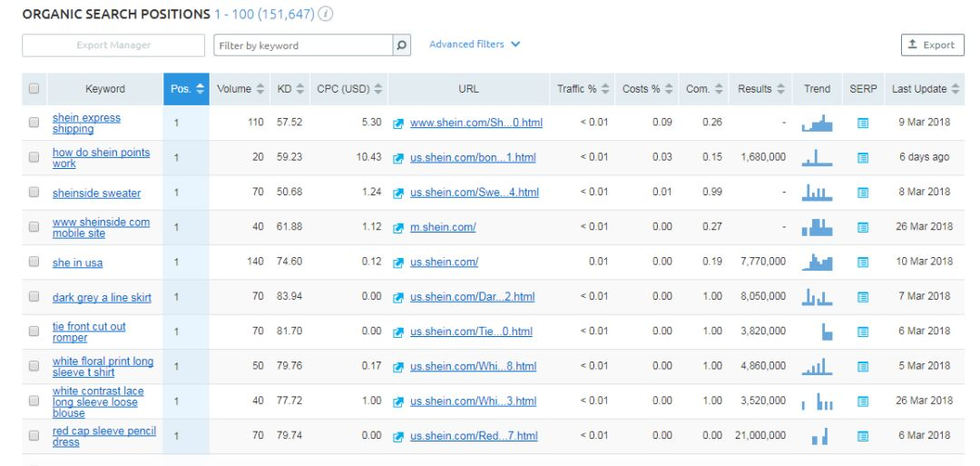
Task: Check the she in usa row checkbox
Action: coord(34,262)
